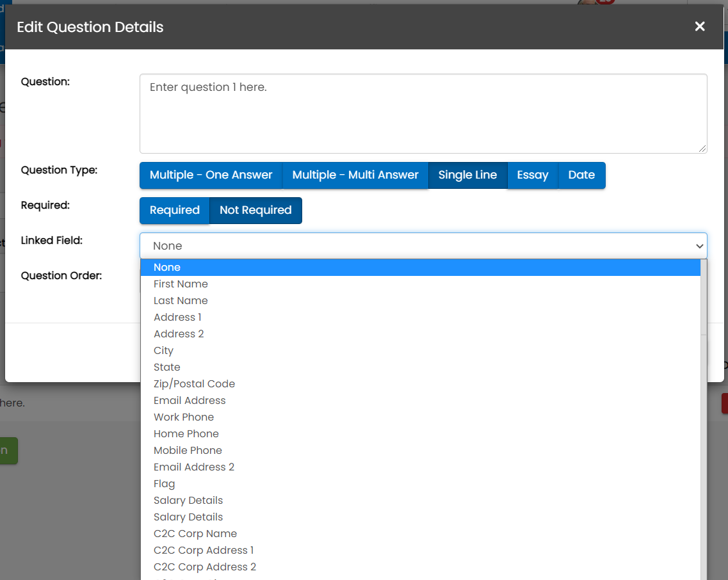Mark the question as Required

point(174,211)
